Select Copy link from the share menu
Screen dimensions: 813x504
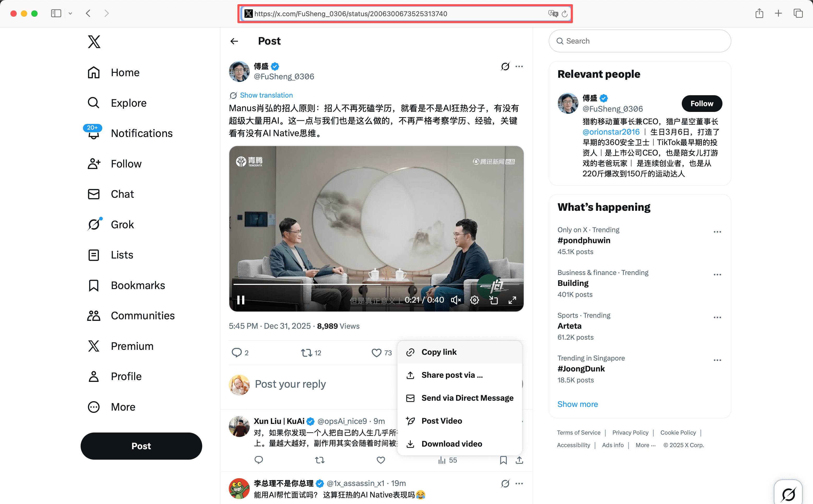point(439,352)
